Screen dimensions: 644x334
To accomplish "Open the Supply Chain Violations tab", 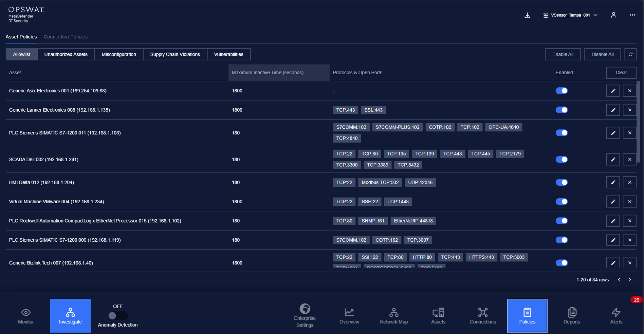I will click(175, 54).
